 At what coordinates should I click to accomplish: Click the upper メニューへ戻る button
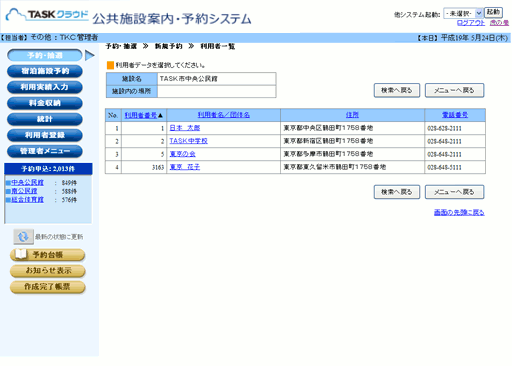(454, 90)
